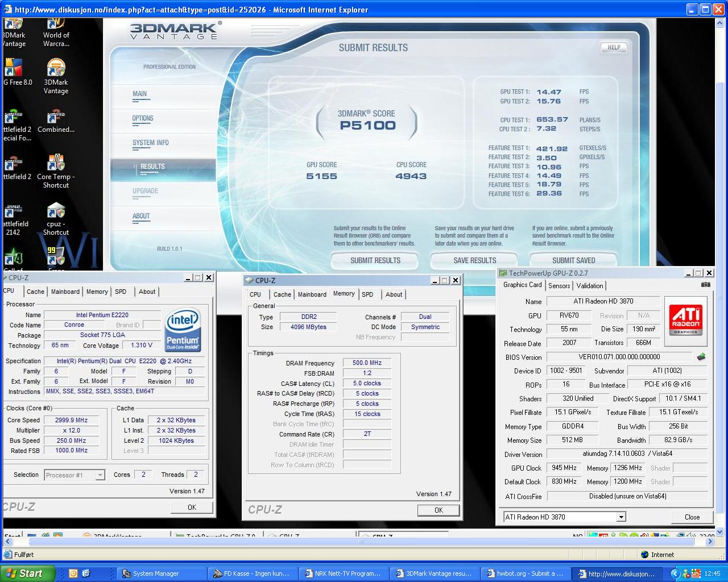Open OPTIONS in 3DMark Vantage sidebar
This screenshot has width=728, height=582.
[143, 118]
